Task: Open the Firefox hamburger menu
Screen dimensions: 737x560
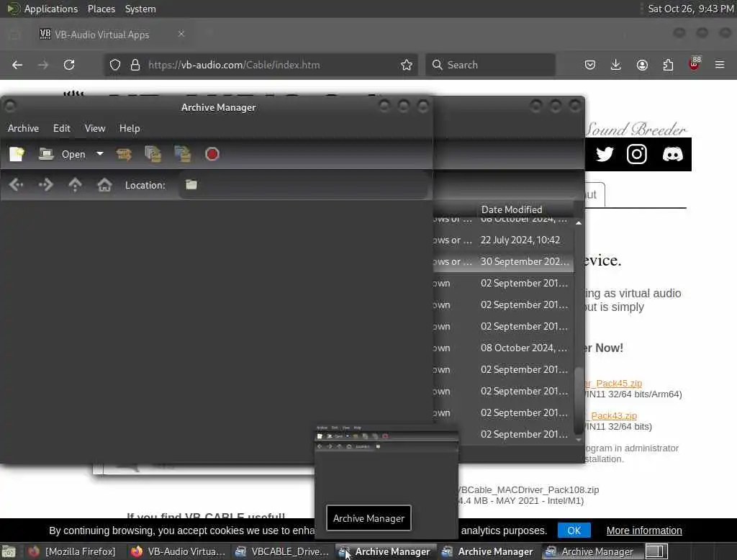Action: pos(720,65)
